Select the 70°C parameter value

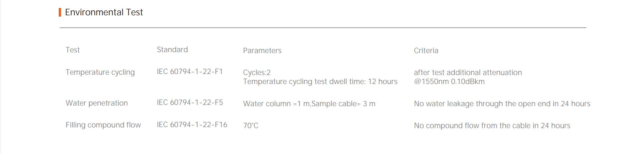251,126
